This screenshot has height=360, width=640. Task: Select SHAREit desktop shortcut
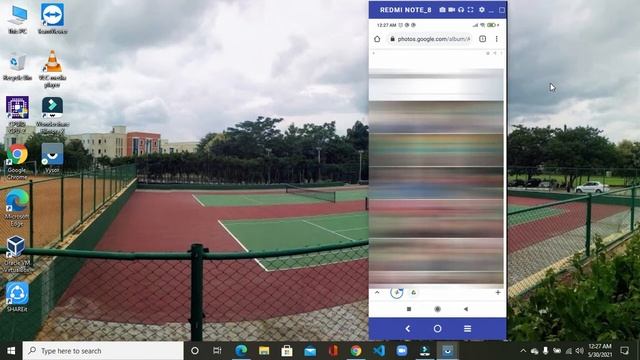(x=17, y=297)
